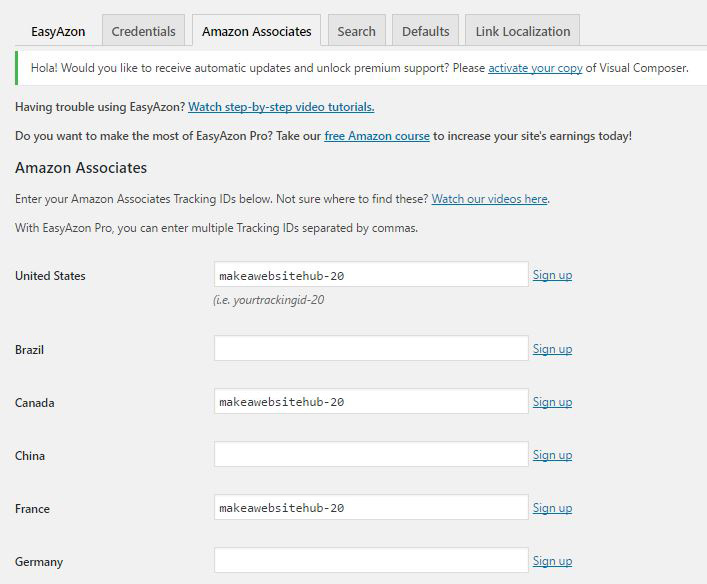Open the Credentials tab
707x584 pixels.
pyautogui.click(x=143, y=31)
